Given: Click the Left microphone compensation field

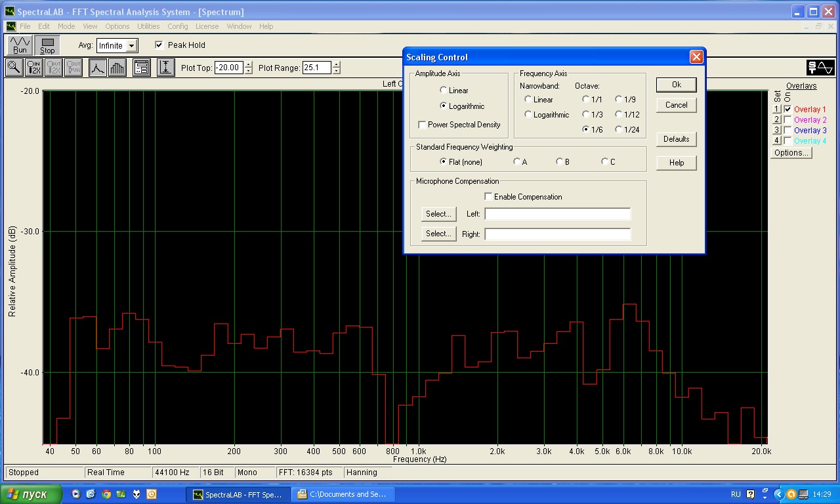Looking at the screenshot, I should pos(557,214).
